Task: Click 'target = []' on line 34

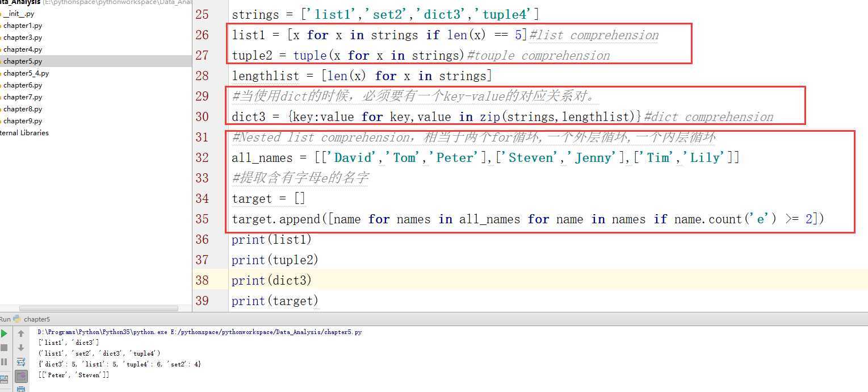Action: pyautogui.click(x=269, y=199)
